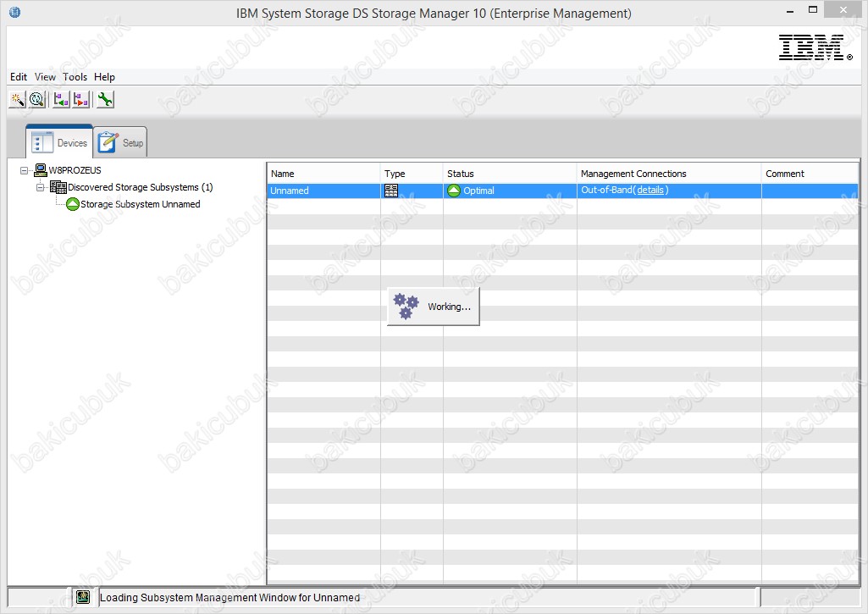The width and height of the screenshot is (868, 614).
Task: Sort by the Status column header
Action: tap(510, 174)
